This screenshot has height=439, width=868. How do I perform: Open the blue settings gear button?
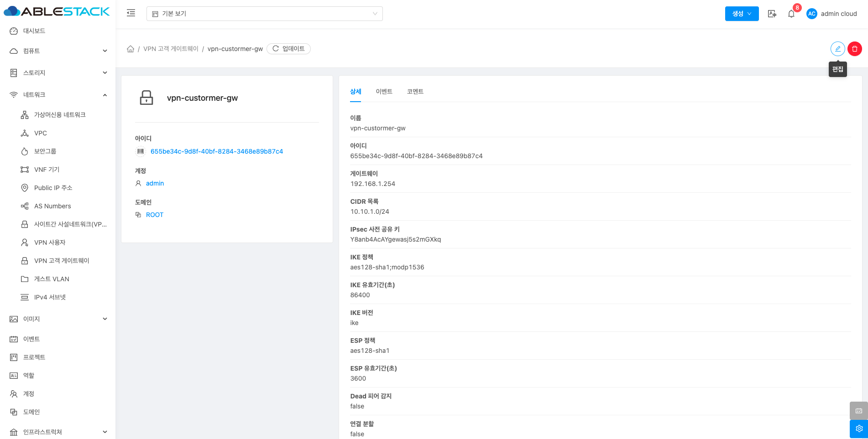click(858, 429)
